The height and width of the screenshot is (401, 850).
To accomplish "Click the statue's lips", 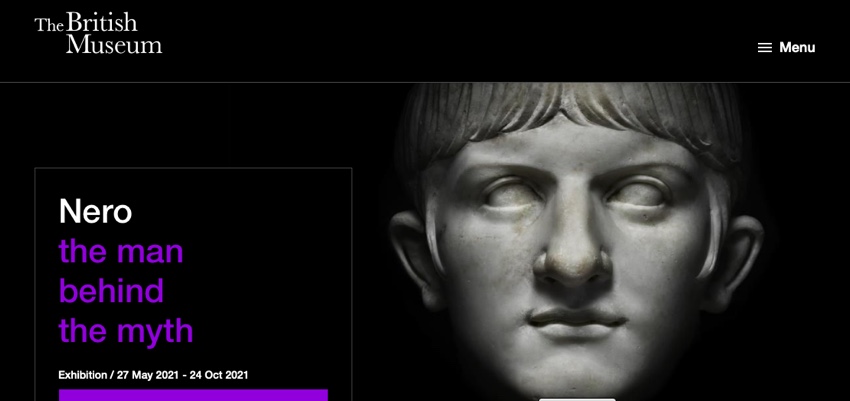I will [x=577, y=324].
